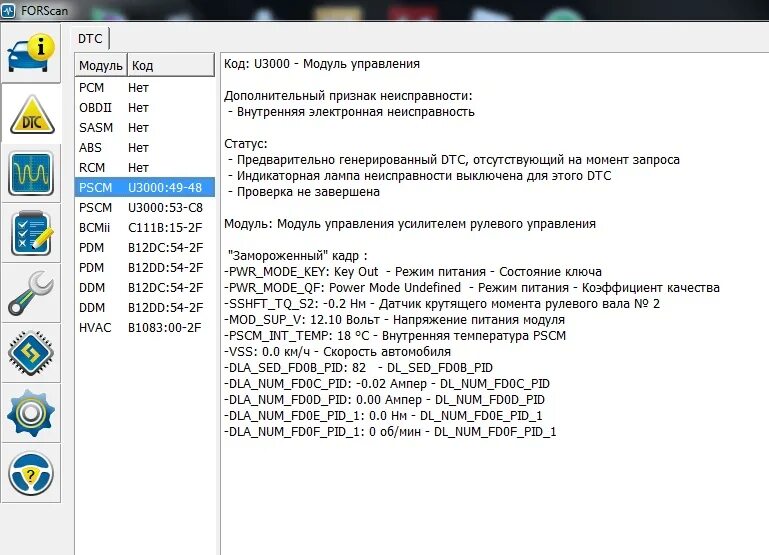Click the 'Код: U3000 - Модуль управления' heading
Image resolution: width=769 pixels, height=555 pixels.
322,64
